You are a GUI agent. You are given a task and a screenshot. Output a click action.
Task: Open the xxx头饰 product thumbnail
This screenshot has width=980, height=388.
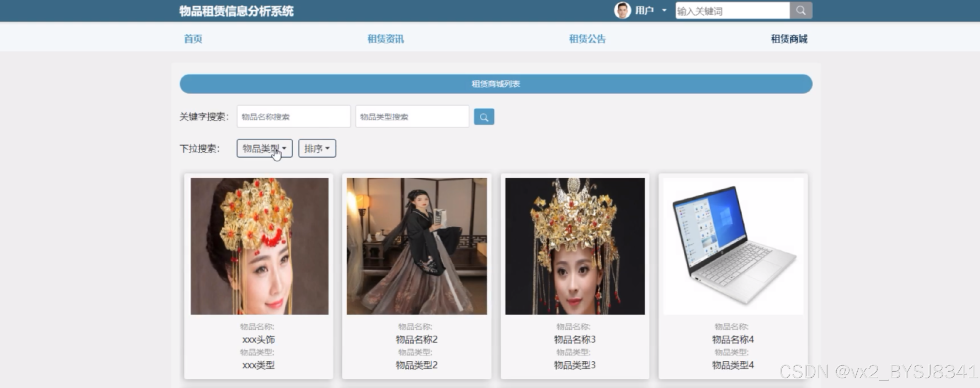(x=260, y=246)
